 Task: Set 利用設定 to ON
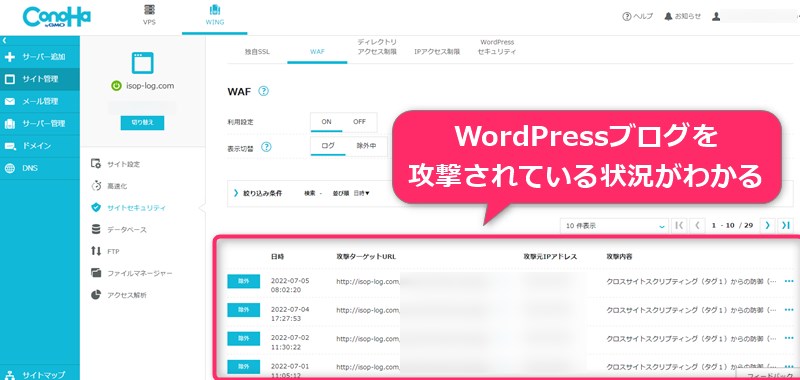click(327, 122)
